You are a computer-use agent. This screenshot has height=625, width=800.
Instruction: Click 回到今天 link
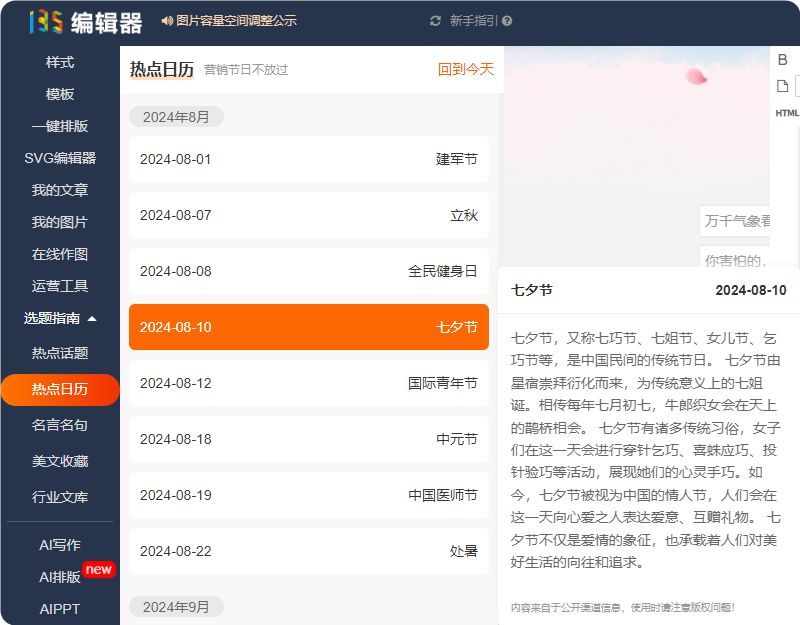coord(465,69)
